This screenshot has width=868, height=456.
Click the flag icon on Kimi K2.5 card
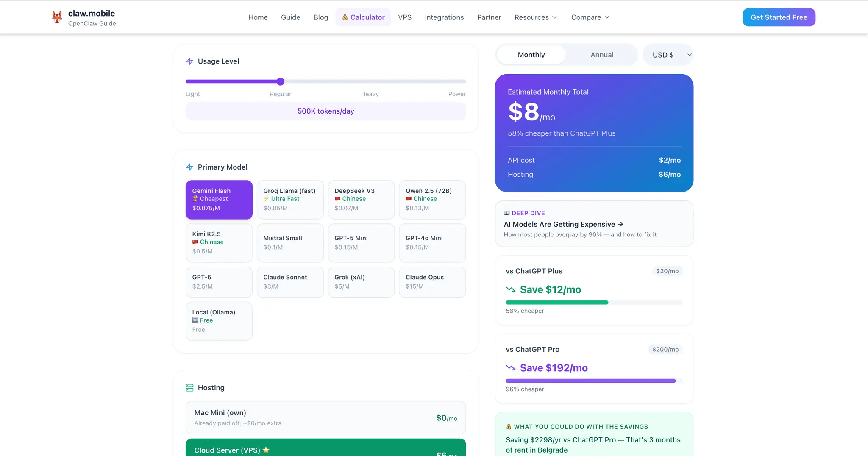tap(195, 242)
